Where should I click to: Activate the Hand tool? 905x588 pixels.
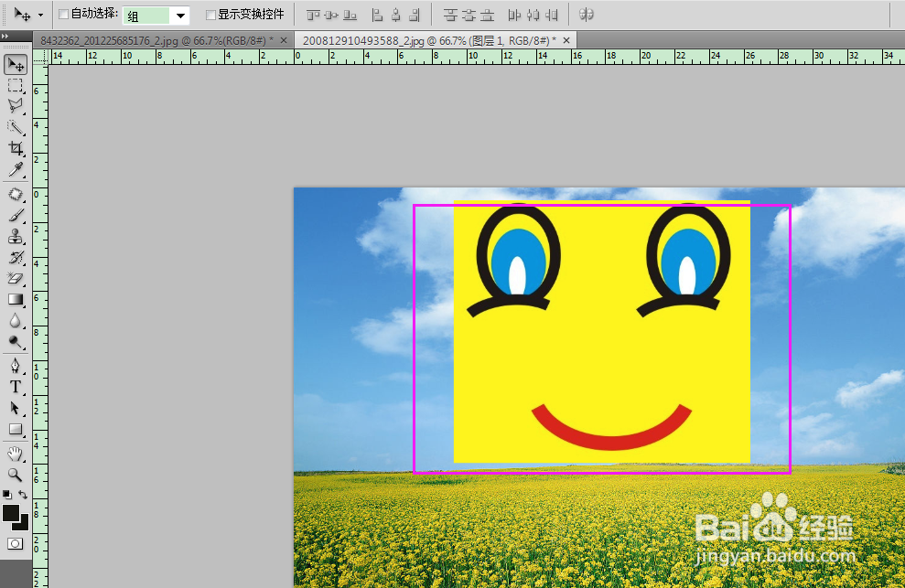click(x=16, y=454)
